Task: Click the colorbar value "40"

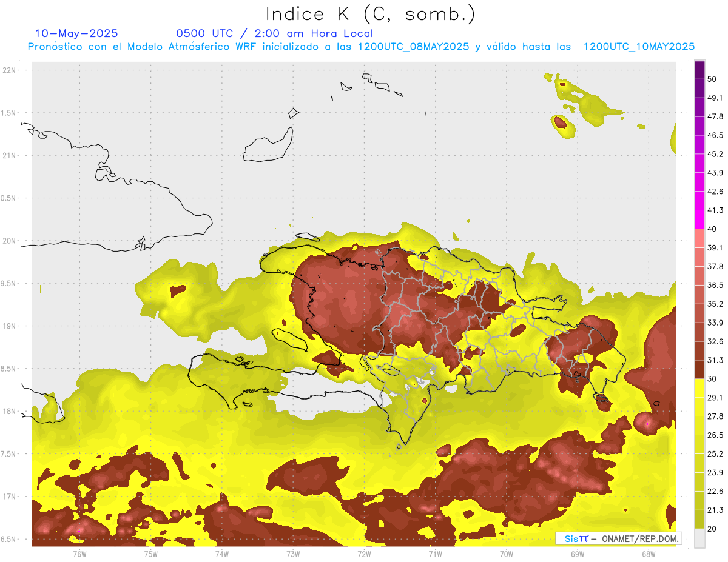Action: [x=713, y=229]
